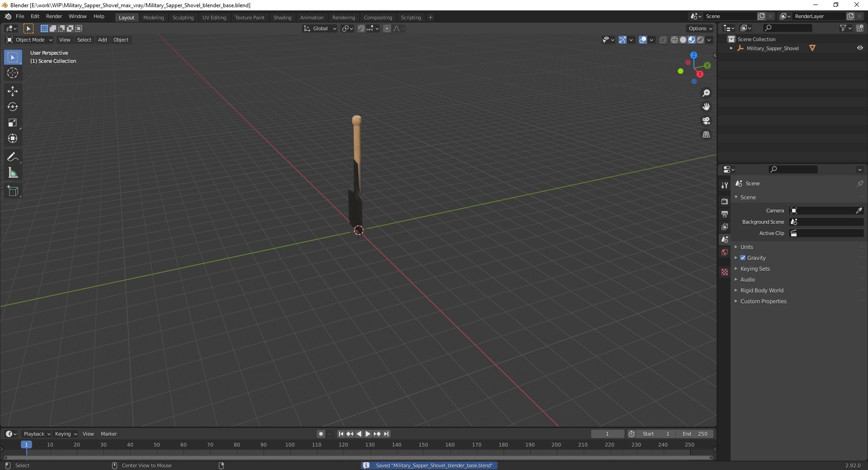This screenshot has height=470, width=868.
Task: Activate the Scale tool
Action: click(x=13, y=123)
